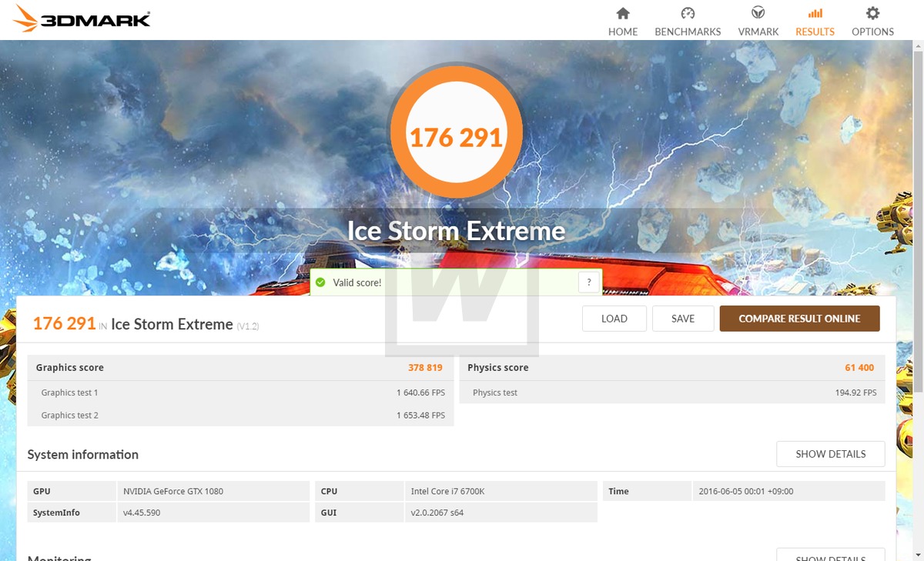The height and width of the screenshot is (561, 924).
Task: Click the Graphics score value 378 819
Action: (x=427, y=368)
